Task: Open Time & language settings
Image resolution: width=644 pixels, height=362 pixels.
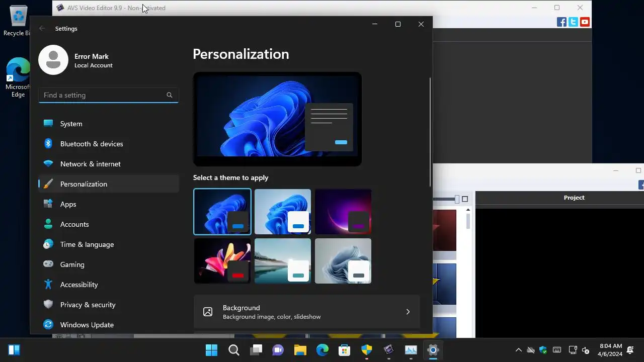Action: (108, 244)
